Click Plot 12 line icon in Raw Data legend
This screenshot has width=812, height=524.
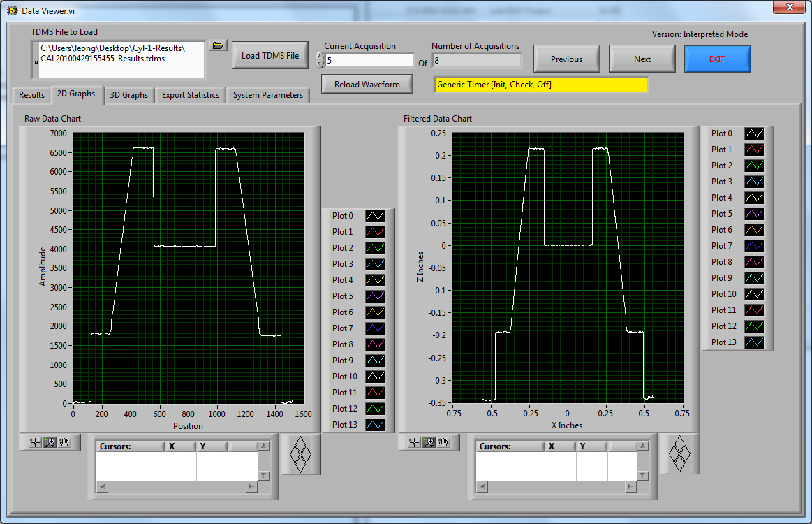pos(375,409)
